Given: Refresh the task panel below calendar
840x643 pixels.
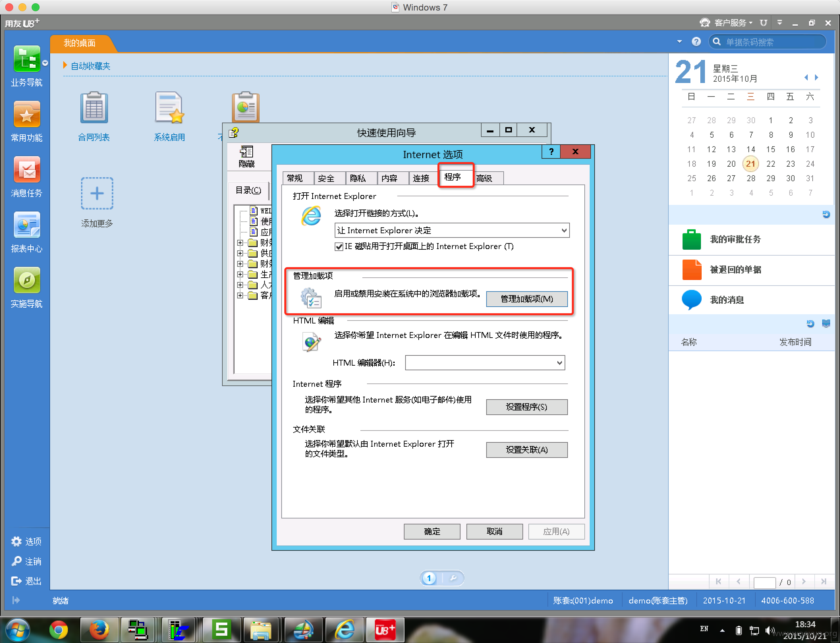Looking at the screenshot, I should [x=826, y=214].
